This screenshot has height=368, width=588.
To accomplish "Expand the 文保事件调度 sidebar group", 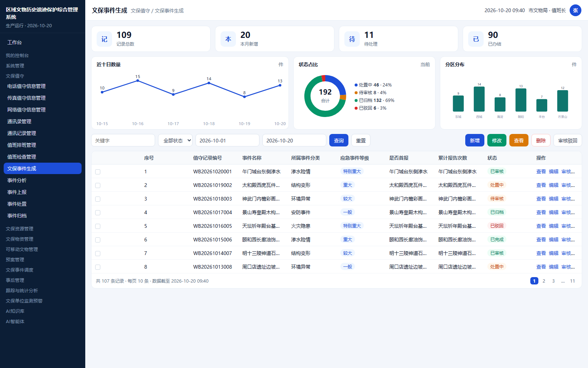I will (x=19, y=270).
